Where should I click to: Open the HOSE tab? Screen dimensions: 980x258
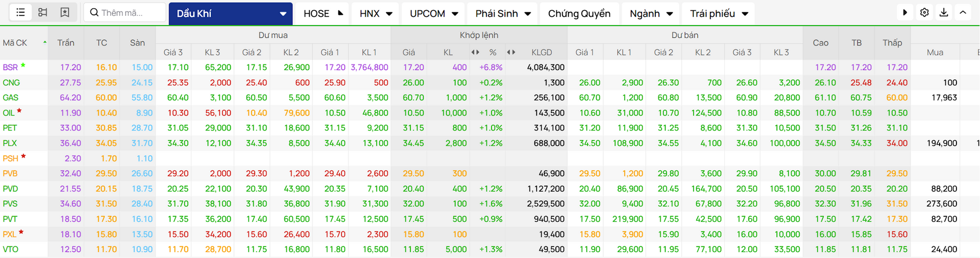point(322,14)
